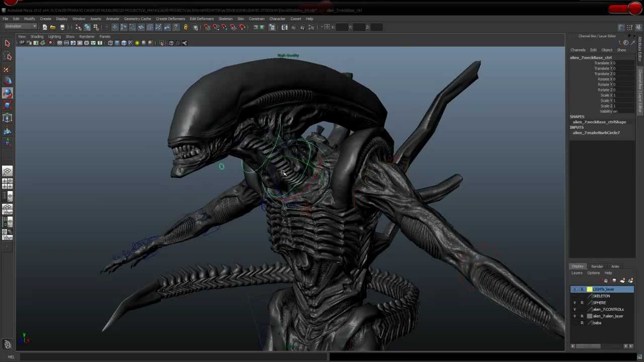644x362 pixels.
Task: Click the Open Scene folder icon
Action: coord(53,27)
